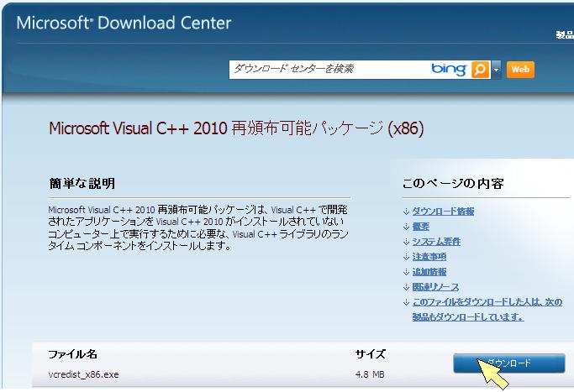Click down-arrow icon beside ダウンロード情報
This screenshot has width=574, height=392.
(x=406, y=212)
